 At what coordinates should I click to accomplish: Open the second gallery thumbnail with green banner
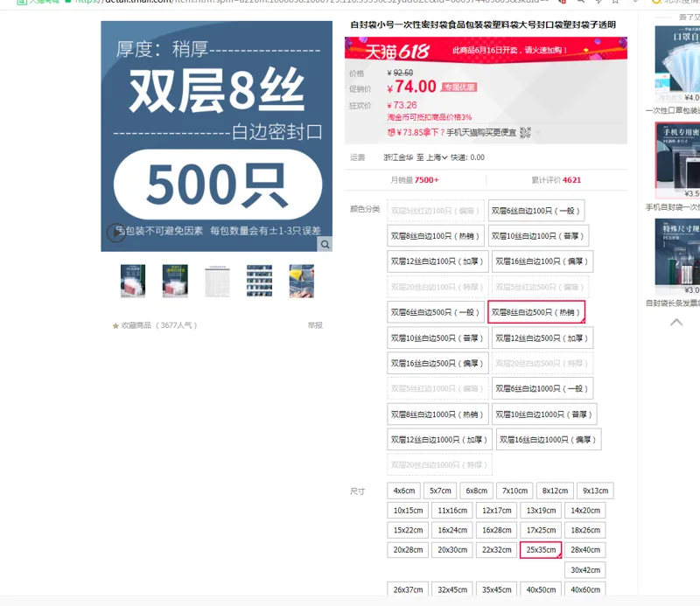[x=175, y=281]
